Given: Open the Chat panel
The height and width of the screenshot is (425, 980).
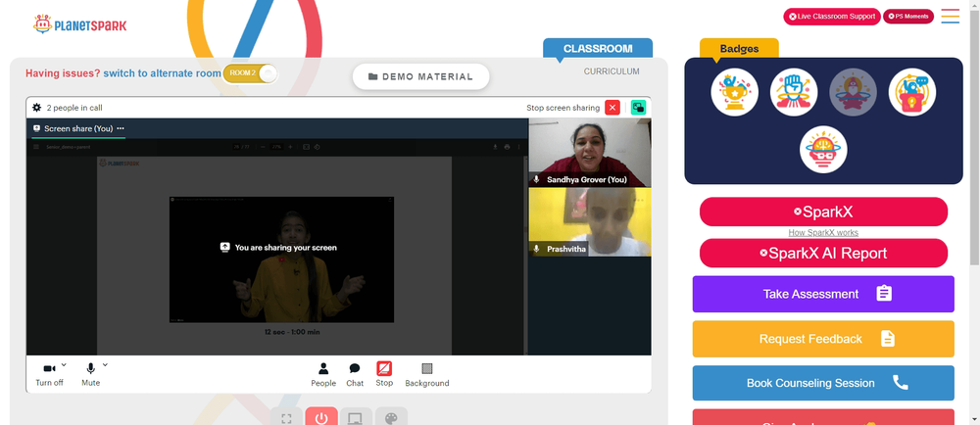Looking at the screenshot, I should (355, 374).
